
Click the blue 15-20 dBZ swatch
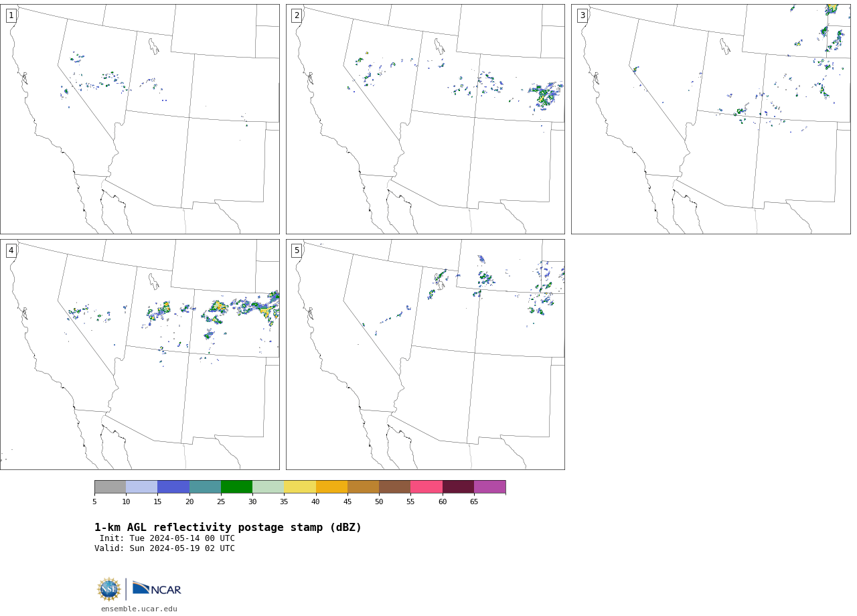tap(173, 487)
